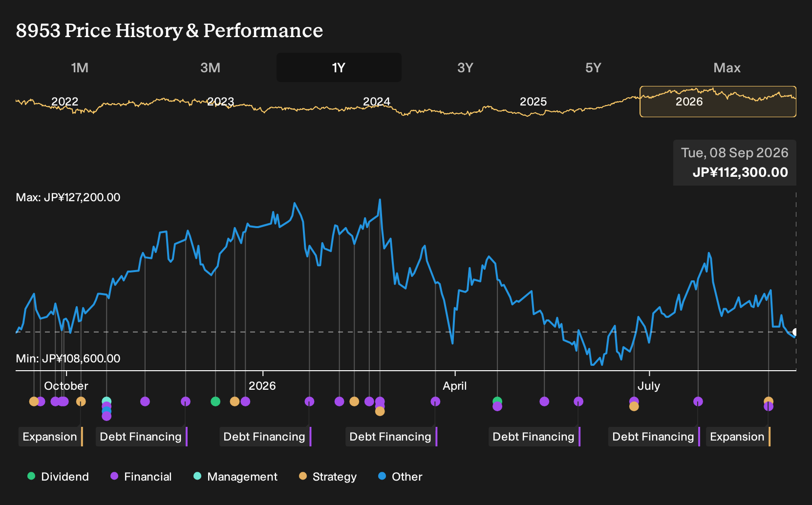
Task: Click the green Dividend marker before 2026
Action: pyautogui.click(x=215, y=401)
